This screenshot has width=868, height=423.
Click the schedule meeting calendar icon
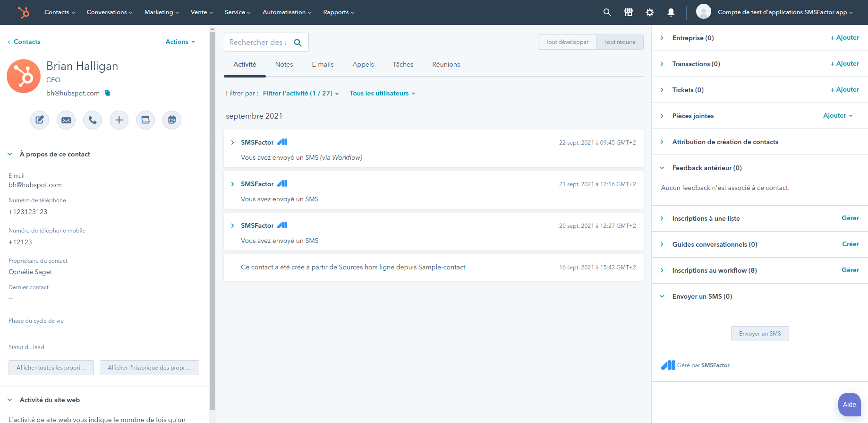(172, 120)
